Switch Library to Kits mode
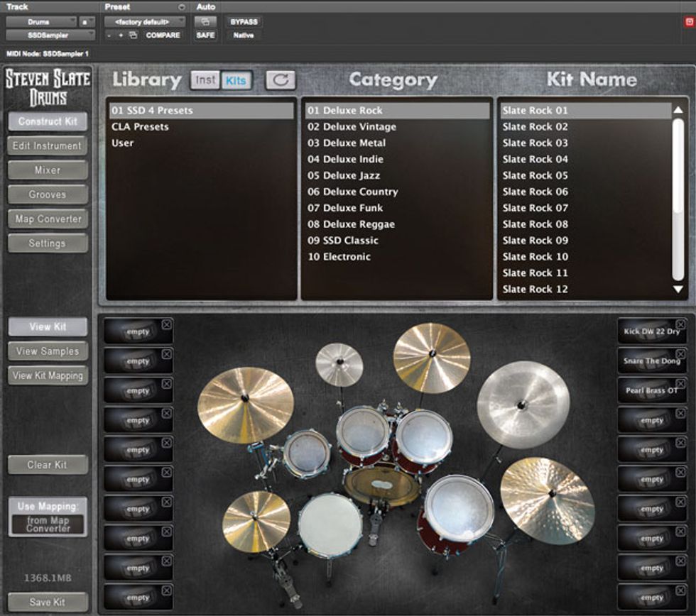Image resolution: width=696 pixels, height=616 pixels. [x=236, y=80]
